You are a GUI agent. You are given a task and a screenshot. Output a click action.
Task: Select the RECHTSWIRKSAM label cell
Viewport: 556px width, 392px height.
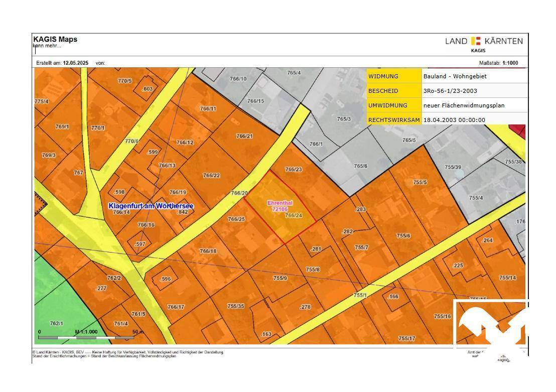(x=394, y=120)
